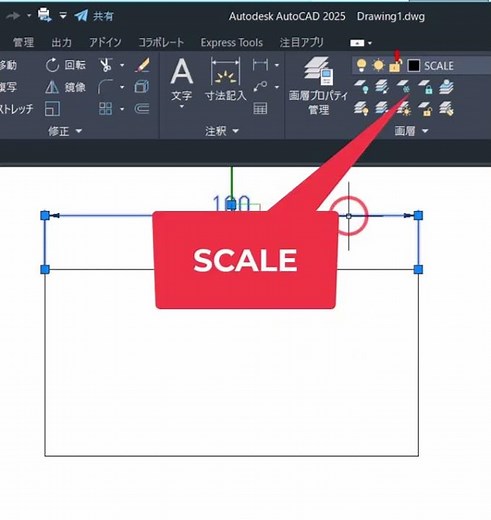
Task: Click the SCALE layer black color swatch
Action: pyautogui.click(x=414, y=66)
